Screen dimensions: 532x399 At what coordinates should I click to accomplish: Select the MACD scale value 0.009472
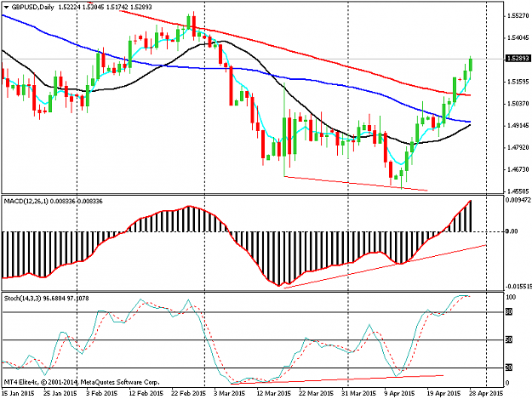tap(518, 200)
